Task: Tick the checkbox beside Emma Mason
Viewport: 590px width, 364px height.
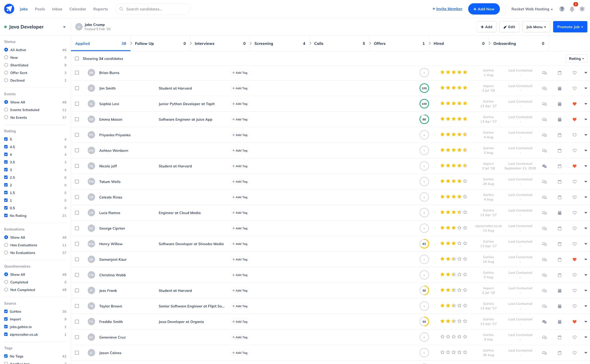Action: [77, 119]
